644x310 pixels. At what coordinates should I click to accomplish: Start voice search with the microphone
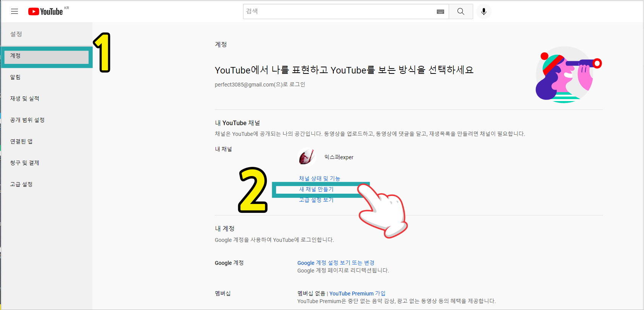pyautogui.click(x=484, y=11)
